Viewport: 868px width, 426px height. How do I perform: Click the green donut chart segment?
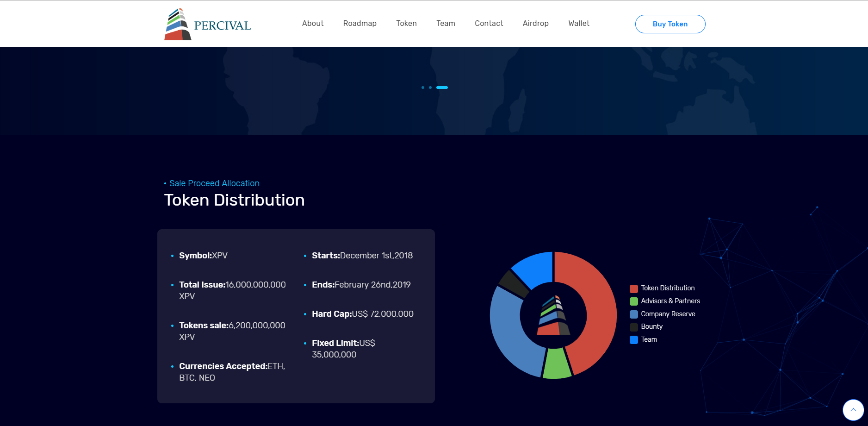tap(556, 364)
